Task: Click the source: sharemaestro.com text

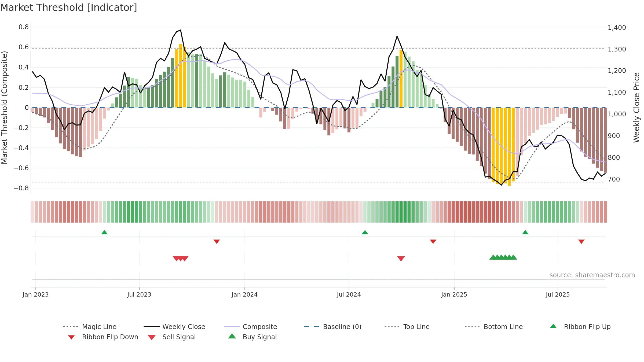Action: (x=592, y=275)
